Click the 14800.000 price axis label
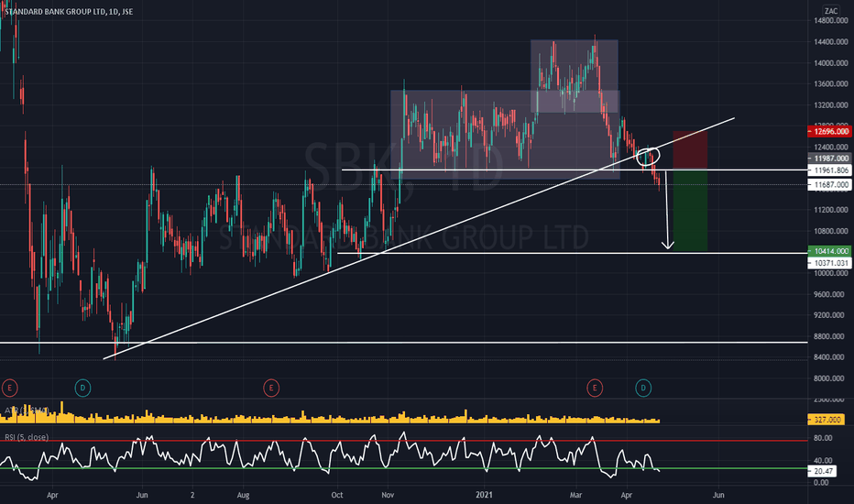This screenshot has width=854, height=504. coord(831,21)
